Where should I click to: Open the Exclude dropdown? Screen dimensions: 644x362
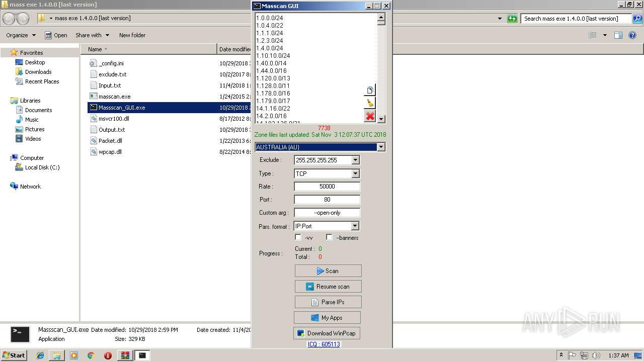pos(355,160)
